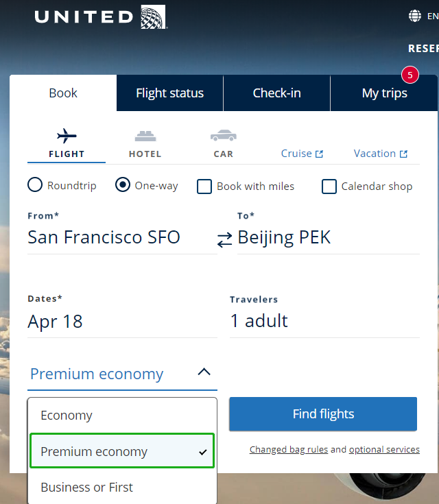Select the Roundtrip radio button
The height and width of the screenshot is (504, 439).
(35, 185)
